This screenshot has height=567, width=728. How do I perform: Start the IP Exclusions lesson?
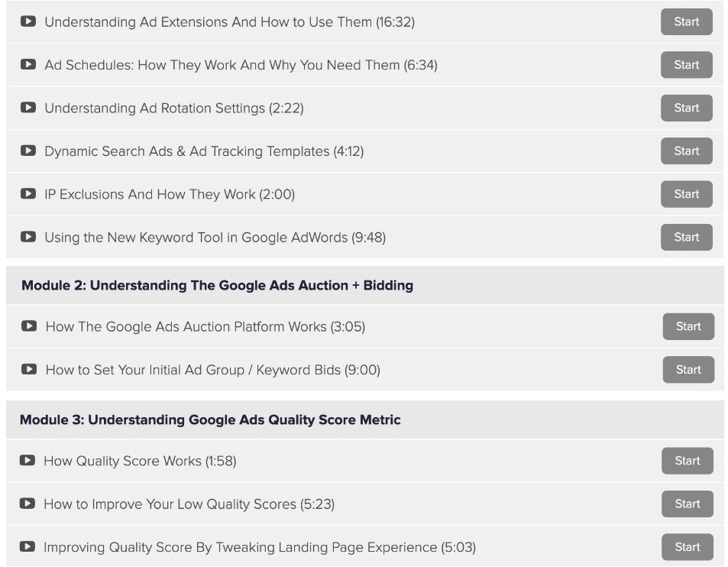(686, 194)
